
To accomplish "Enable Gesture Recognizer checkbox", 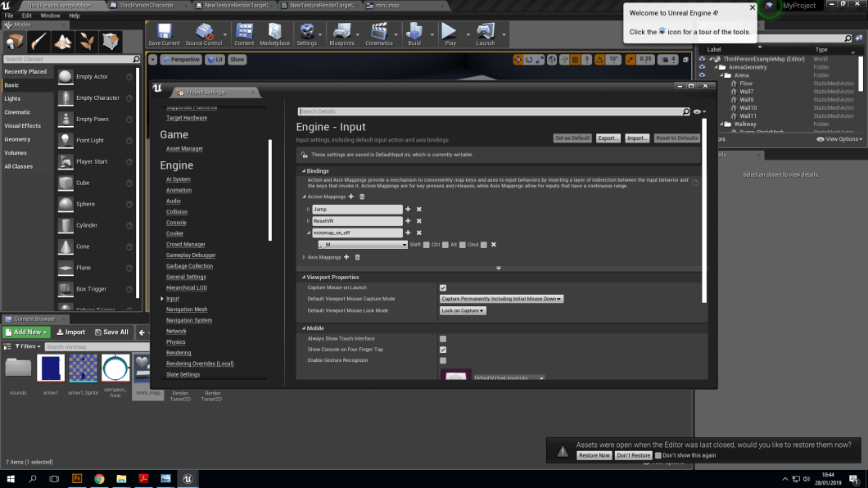I will 443,361.
